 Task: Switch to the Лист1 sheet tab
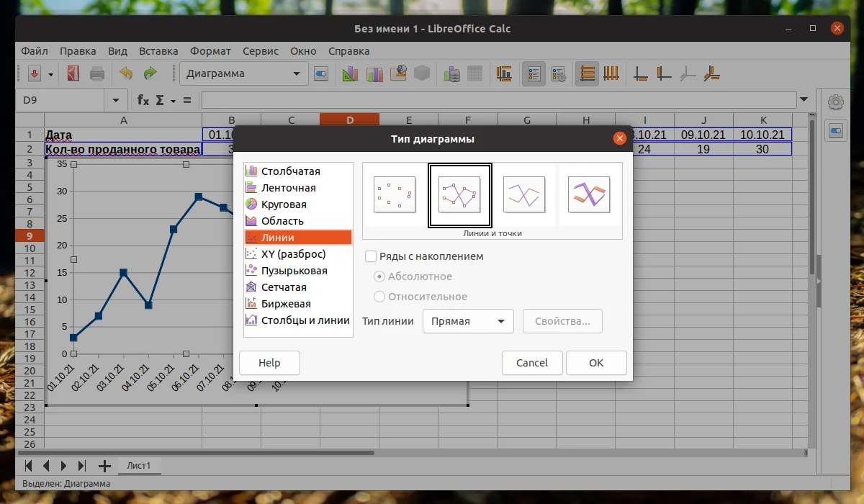(x=139, y=465)
